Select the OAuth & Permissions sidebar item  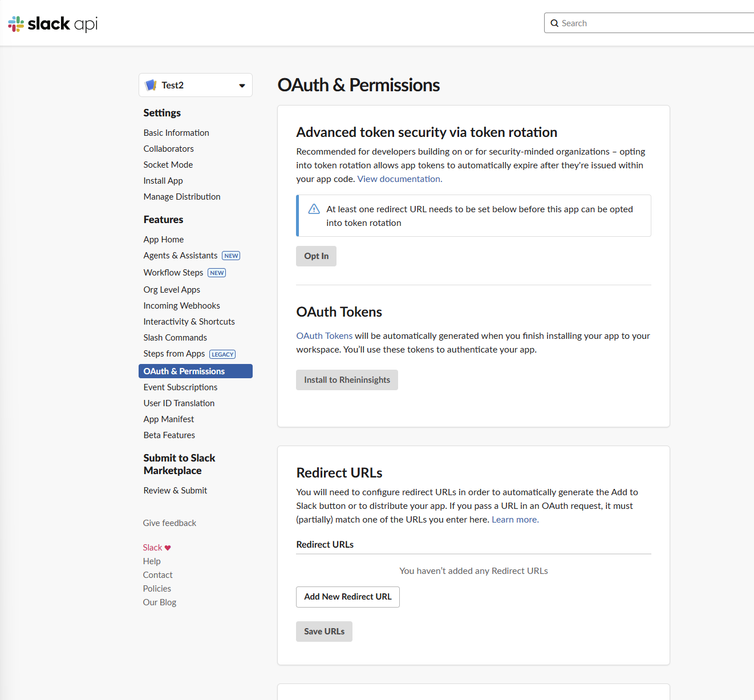196,371
